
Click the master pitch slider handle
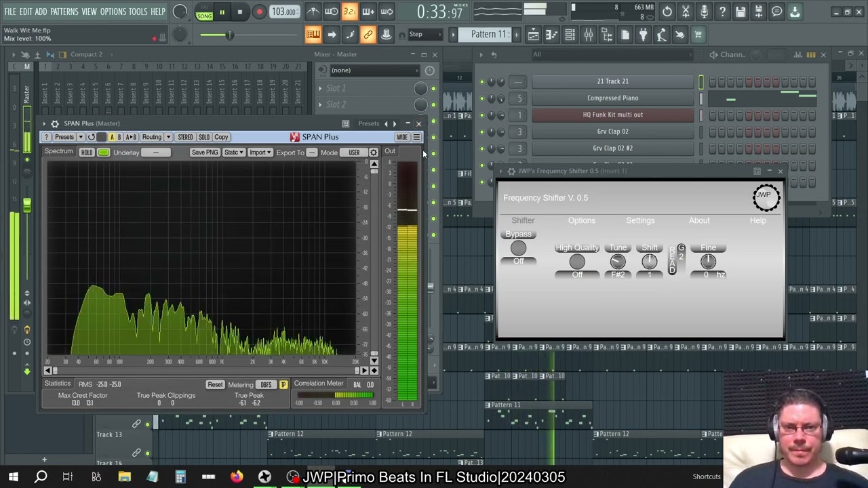point(229,35)
